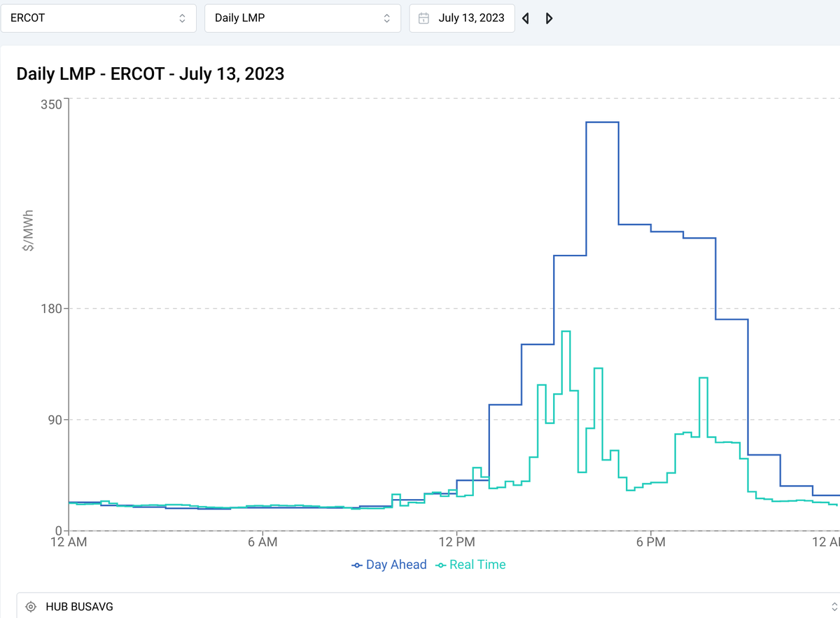
Task: Click the calendar icon beside July 13, 2023
Action: [423, 17]
